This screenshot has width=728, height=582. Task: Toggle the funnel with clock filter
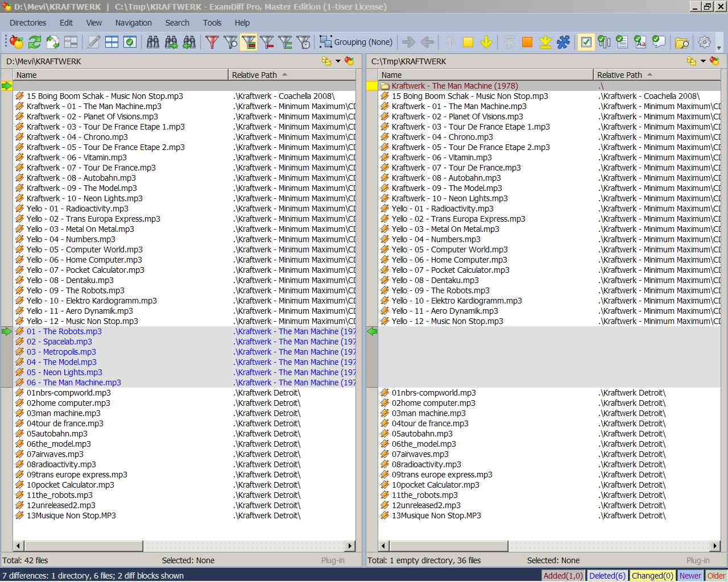pos(303,42)
